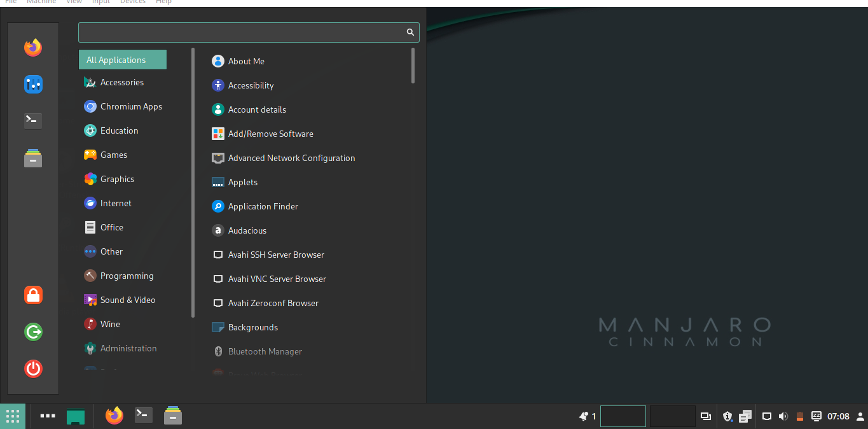Viewport: 868px width, 429px height.
Task: Focus the application menu search field
Action: (x=249, y=32)
